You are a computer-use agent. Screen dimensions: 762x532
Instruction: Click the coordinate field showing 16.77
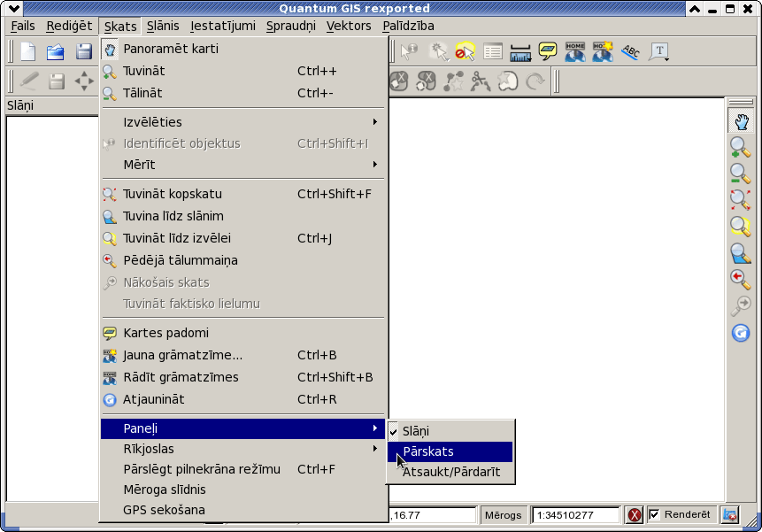click(432, 515)
